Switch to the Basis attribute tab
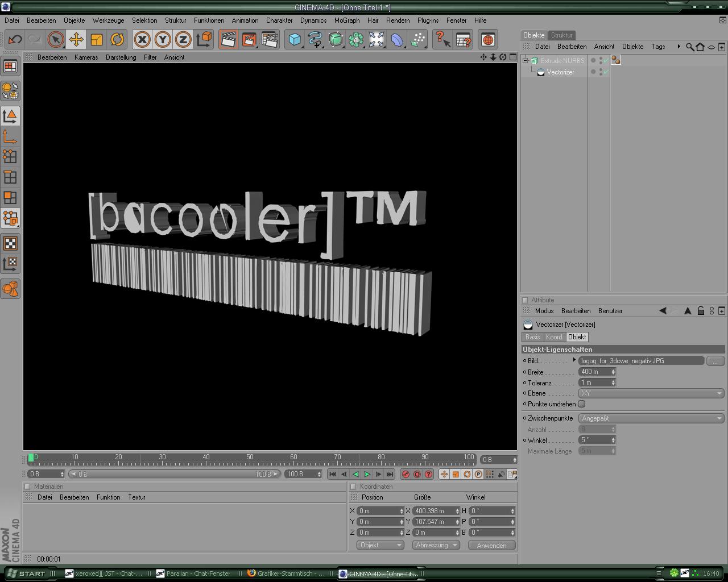Viewport: 728px width, 582px height. (x=533, y=337)
